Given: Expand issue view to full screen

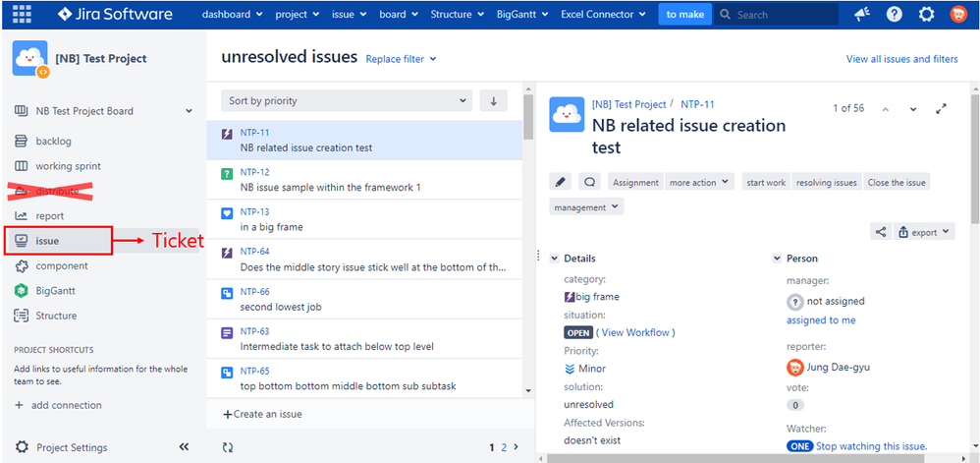Looking at the screenshot, I should (x=942, y=109).
